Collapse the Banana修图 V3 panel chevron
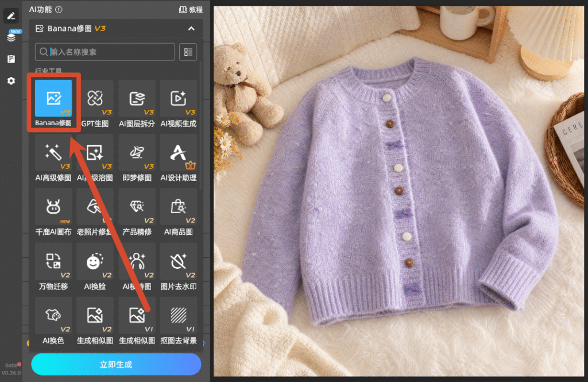The width and height of the screenshot is (588, 382). point(191,29)
